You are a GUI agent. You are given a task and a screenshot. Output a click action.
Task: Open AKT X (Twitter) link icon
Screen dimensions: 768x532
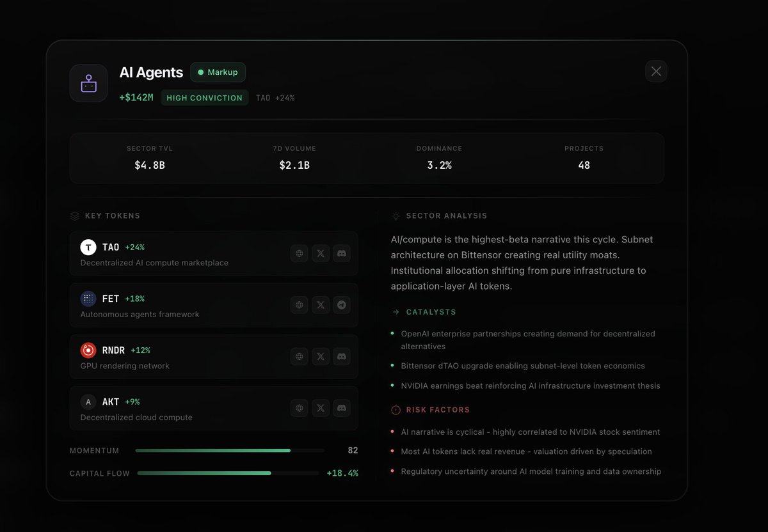(x=321, y=407)
